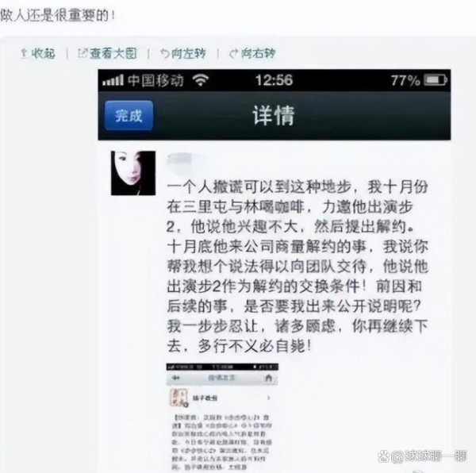Collapse the image with 收起

(x=38, y=53)
